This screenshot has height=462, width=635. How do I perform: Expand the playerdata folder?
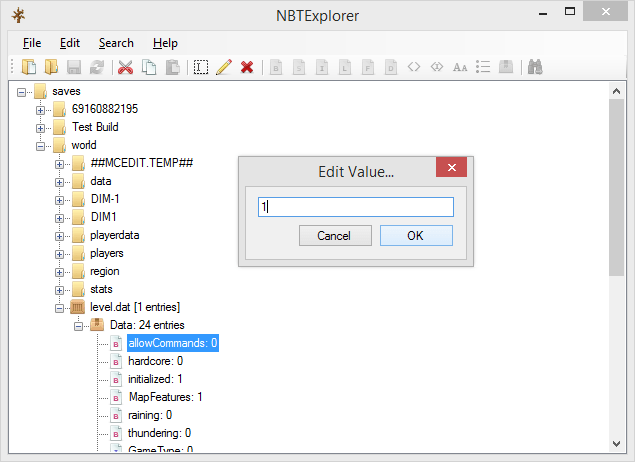pyautogui.click(x=59, y=236)
